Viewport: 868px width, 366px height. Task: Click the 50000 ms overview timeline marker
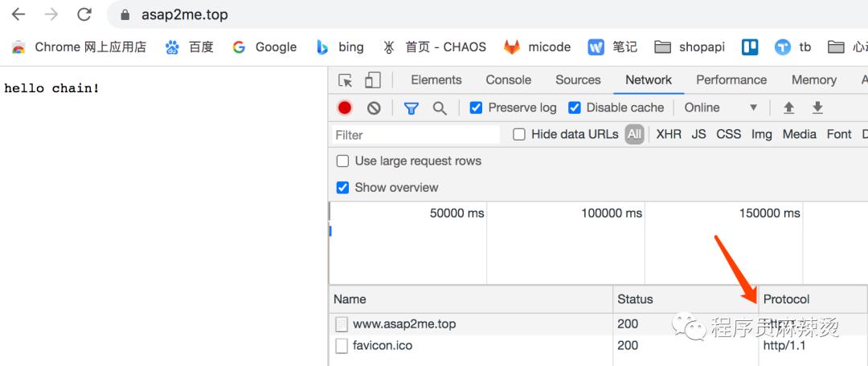tap(457, 213)
